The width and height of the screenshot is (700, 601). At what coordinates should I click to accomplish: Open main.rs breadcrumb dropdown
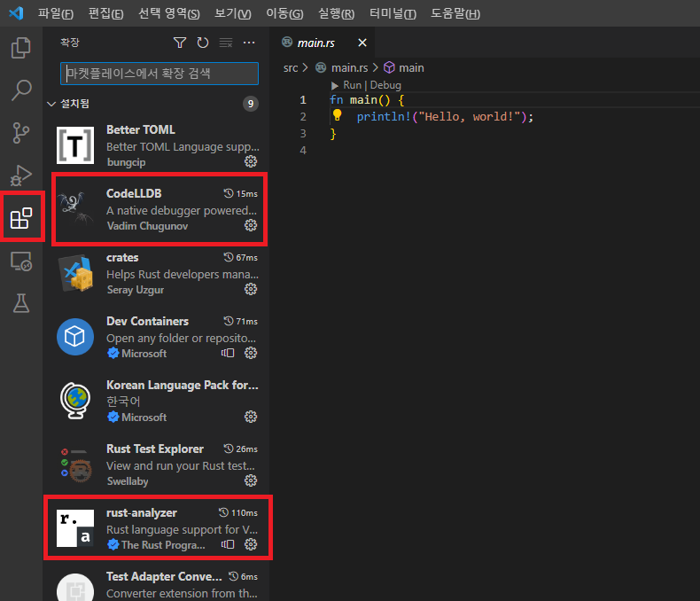click(x=349, y=68)
